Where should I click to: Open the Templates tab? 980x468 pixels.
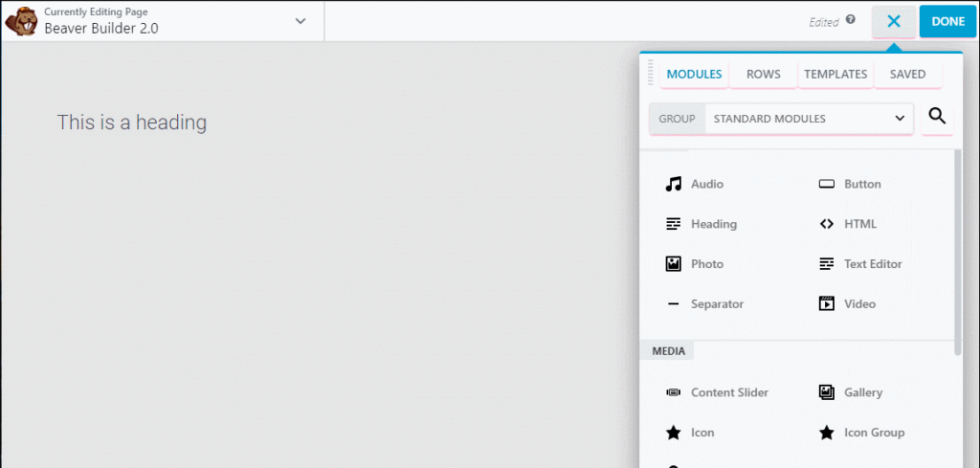pos(835,74)
